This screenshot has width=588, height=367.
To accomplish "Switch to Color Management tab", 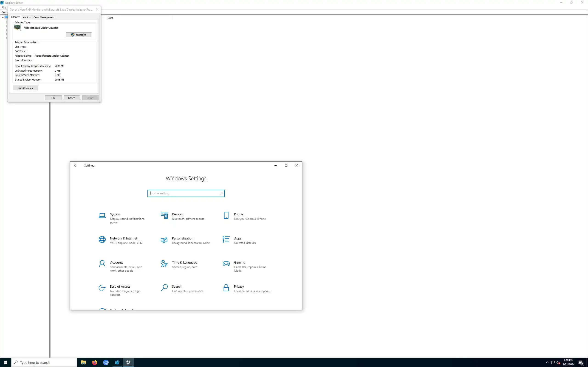I will [44, 17].
